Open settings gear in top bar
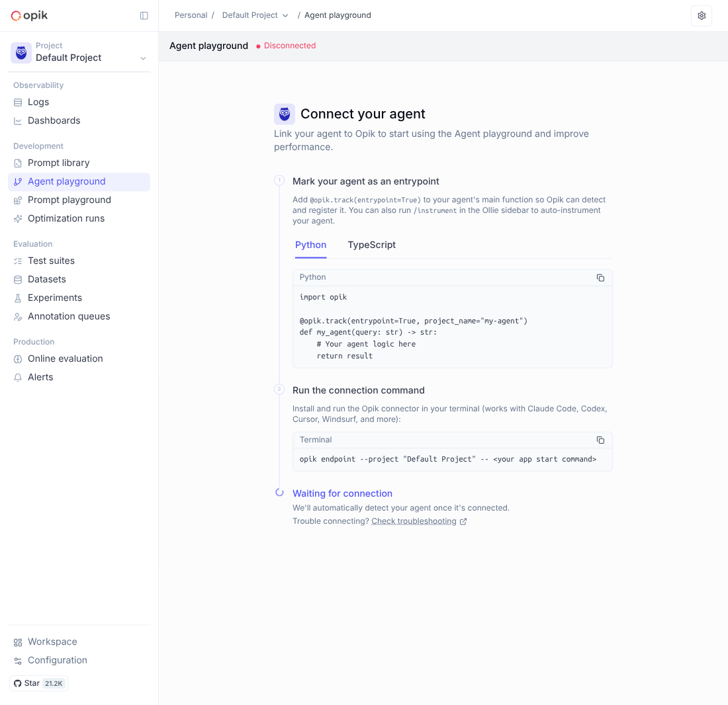Viewport: 728px width, 705px height. [702, 16]
